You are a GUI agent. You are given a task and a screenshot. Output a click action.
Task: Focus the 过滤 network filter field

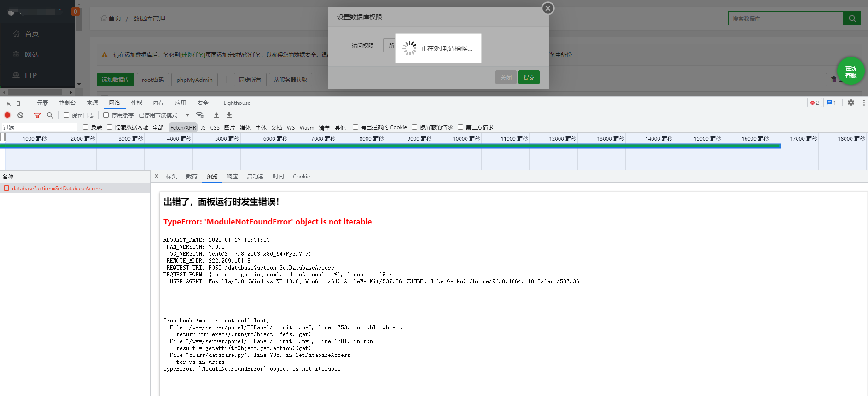[39, 127]
